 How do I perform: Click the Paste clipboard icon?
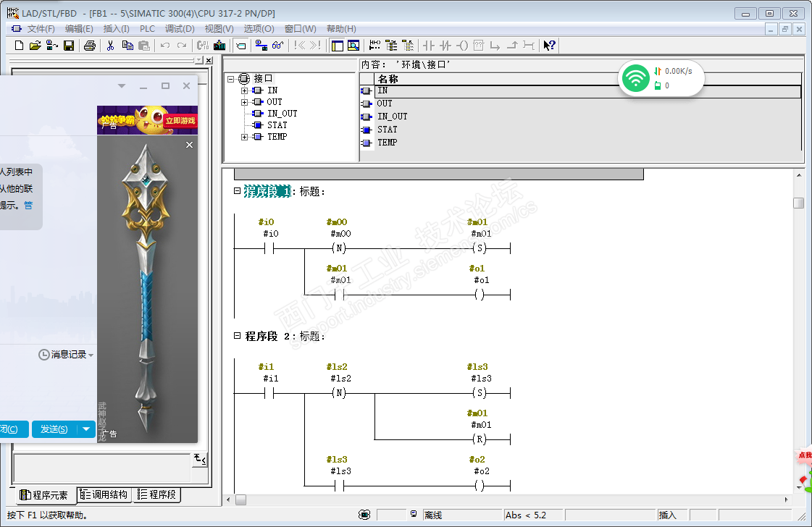(144, 46)
